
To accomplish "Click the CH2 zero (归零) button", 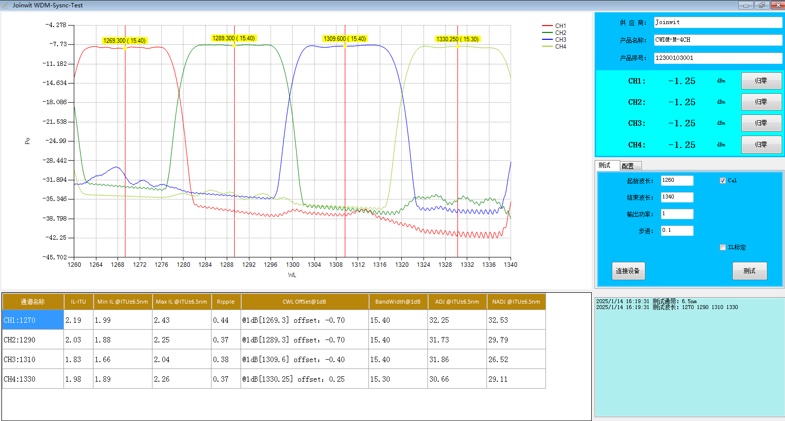I will click(x=761, y=102).
